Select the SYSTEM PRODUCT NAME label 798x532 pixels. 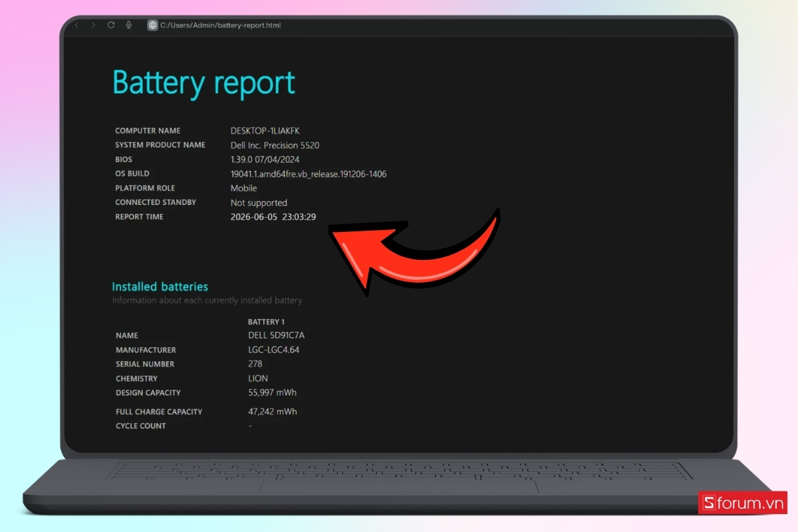pos(160,145)
